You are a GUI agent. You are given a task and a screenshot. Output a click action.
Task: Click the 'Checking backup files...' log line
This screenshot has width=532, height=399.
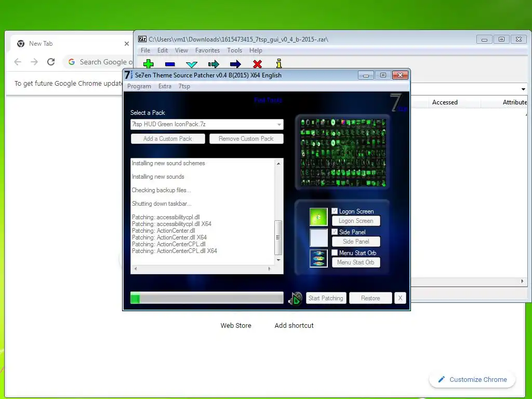(161, 190)
